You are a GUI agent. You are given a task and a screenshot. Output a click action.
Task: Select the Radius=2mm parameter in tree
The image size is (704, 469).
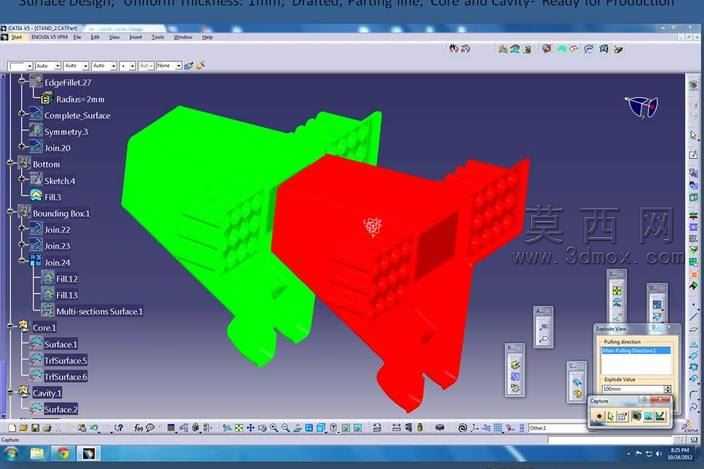(80, 99)
